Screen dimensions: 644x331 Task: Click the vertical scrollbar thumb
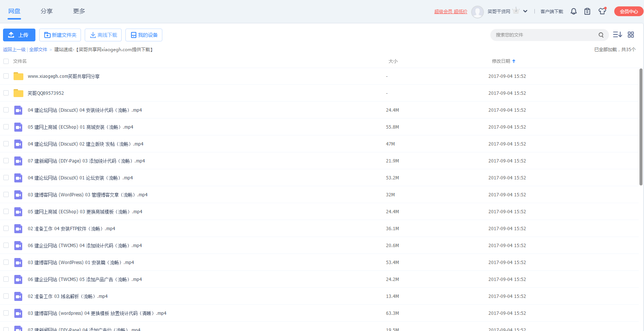pyautogui.click(x=641, y=127)
